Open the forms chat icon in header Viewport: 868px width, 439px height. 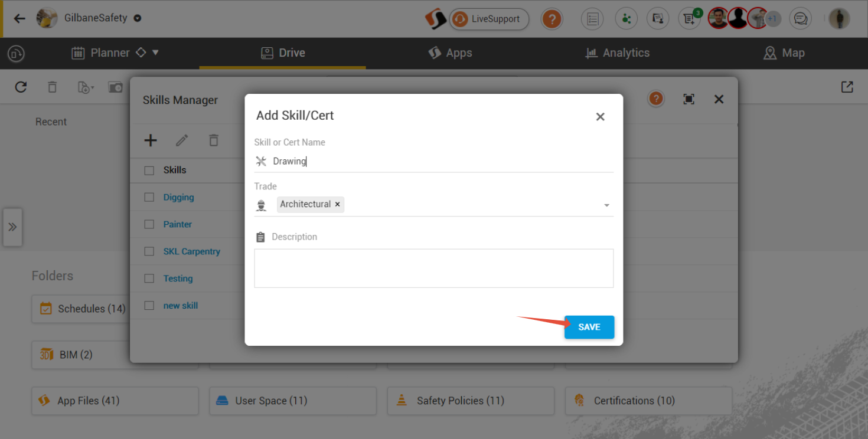coord(657,19)
